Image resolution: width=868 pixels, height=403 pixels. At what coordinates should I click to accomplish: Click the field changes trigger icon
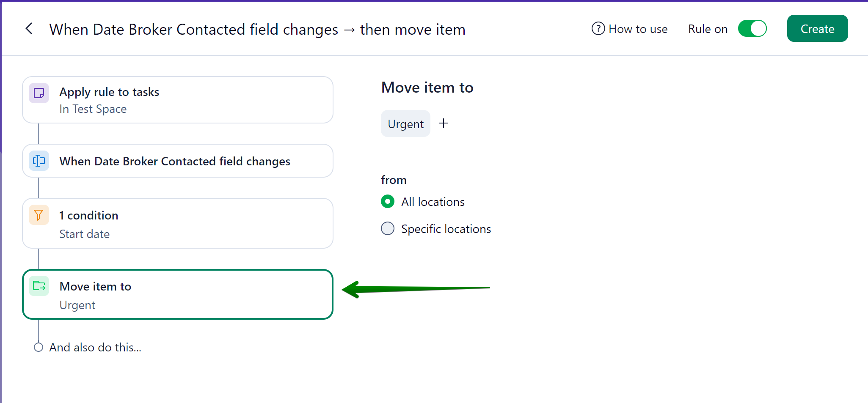[39, 161]
